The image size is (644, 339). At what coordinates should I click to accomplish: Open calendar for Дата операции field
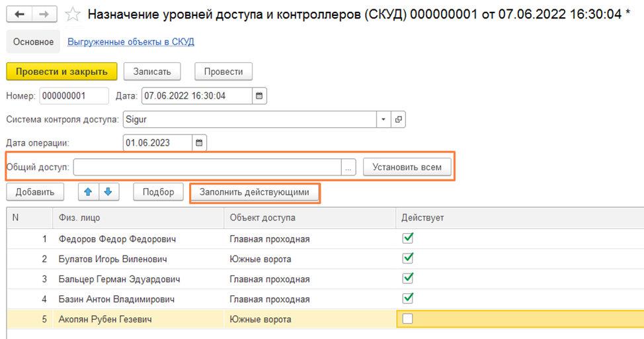click(x=200, y=142)
